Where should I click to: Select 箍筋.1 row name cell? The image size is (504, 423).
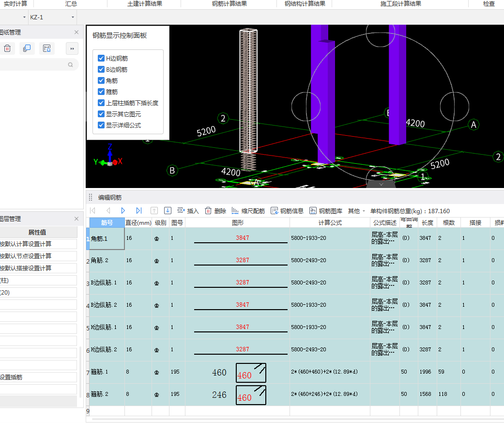[107, 372]
